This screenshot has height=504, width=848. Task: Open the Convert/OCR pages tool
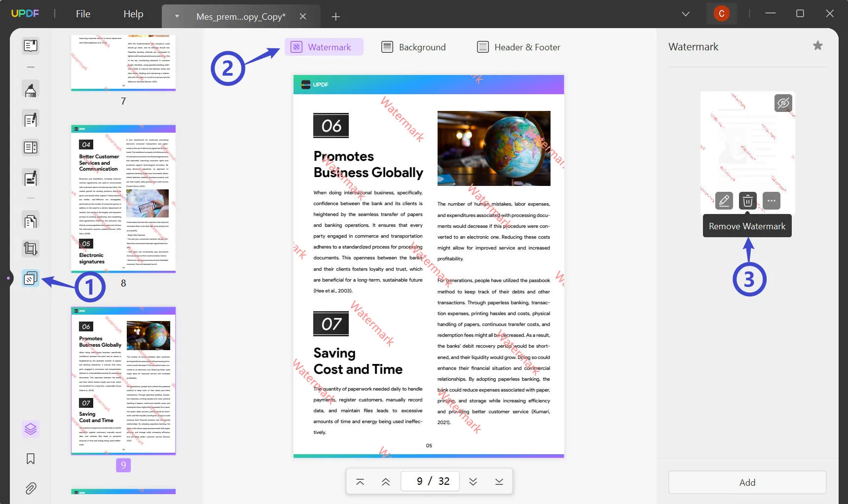tap(31, 221)
